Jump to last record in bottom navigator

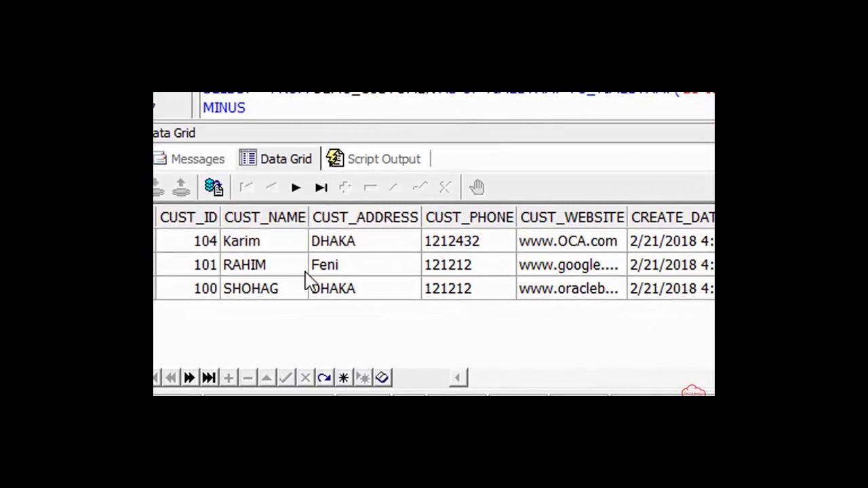(x=209, y=378)
